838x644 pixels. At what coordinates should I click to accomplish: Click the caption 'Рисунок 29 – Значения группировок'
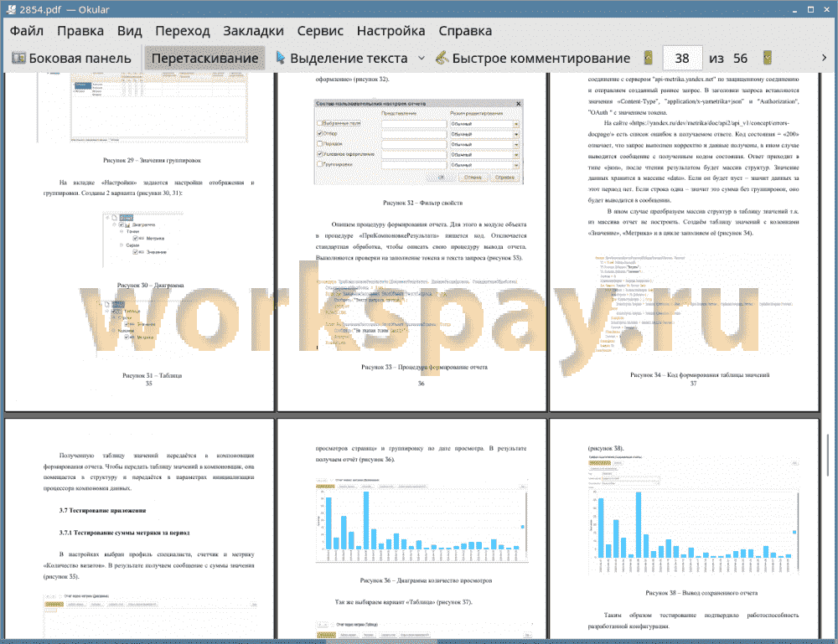pos(152,160)
